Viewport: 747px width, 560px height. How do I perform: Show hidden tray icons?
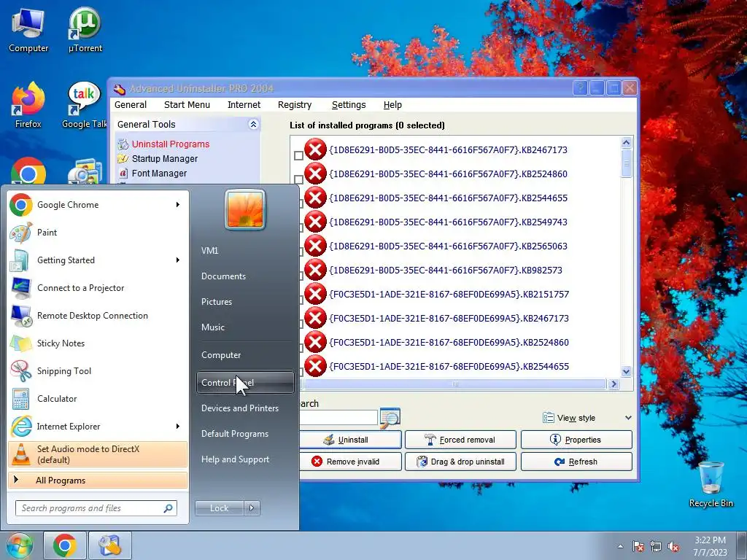[620, 547]
